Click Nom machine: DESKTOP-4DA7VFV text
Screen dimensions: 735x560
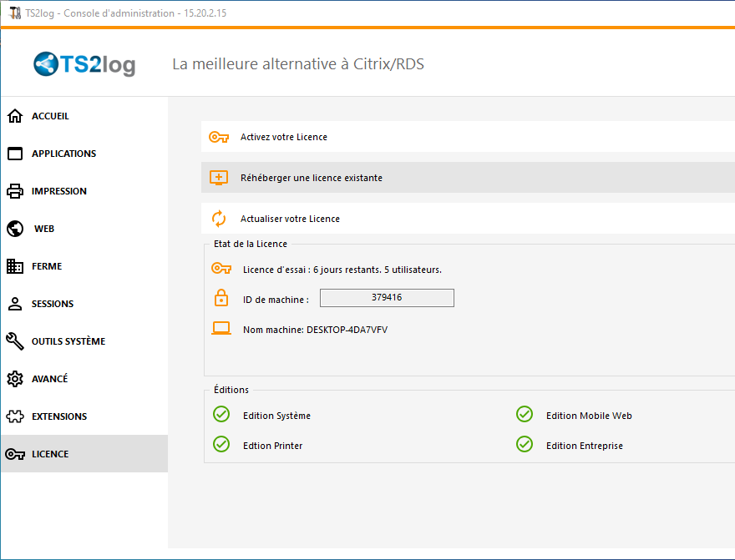(315, 330)
